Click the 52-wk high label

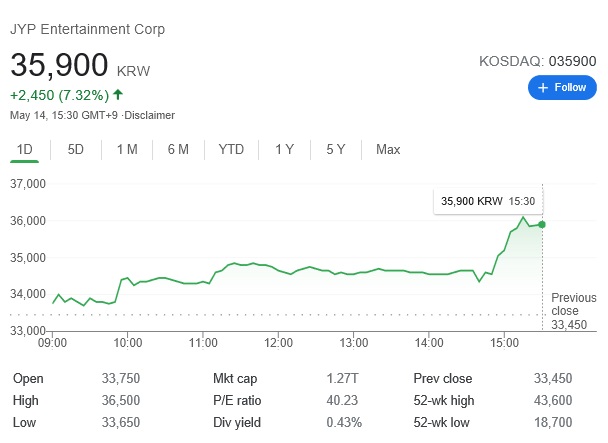tap(444, 400)
